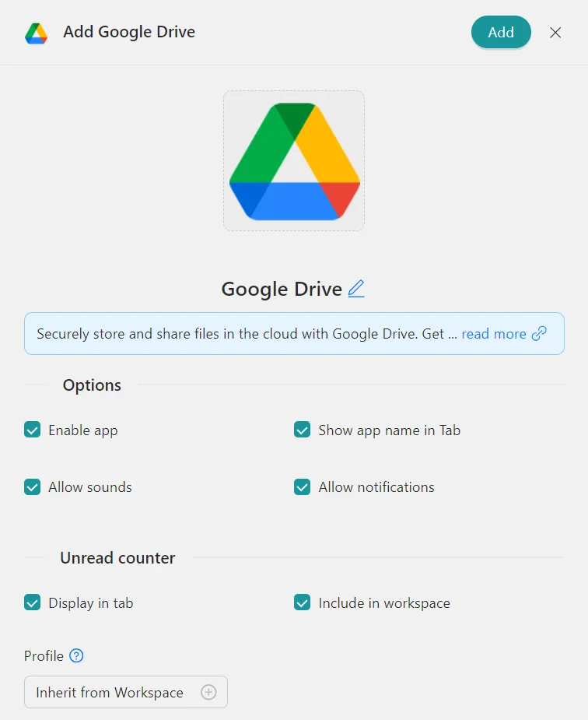Image resolution: width=588 pixels, height=720 pixels.
Task: Toggle Include in workspace checkbox
Action: 302,602
